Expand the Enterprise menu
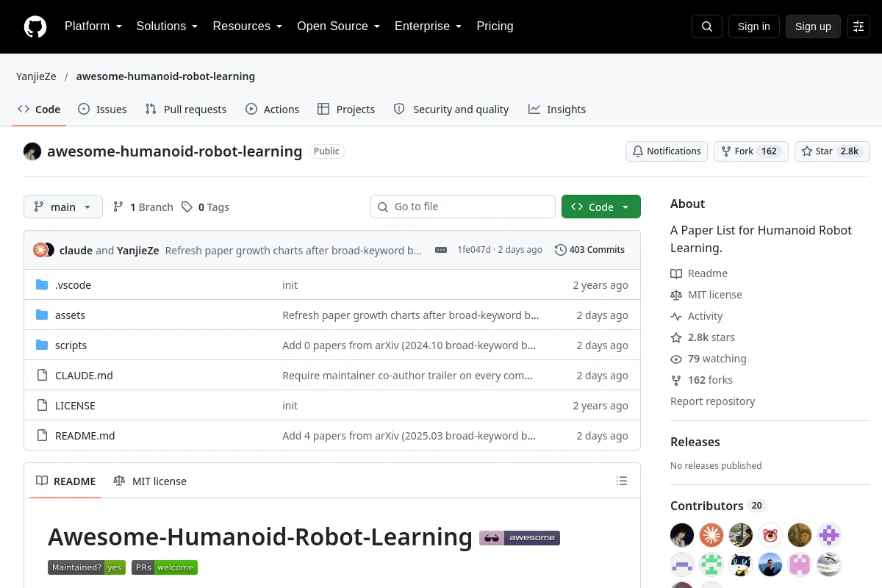This screenshot has height=588, width=882. (x=428, y=26)
